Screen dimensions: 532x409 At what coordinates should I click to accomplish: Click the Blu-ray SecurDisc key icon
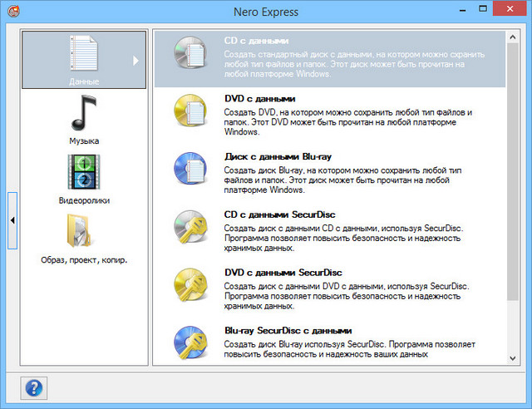(x=190, y=343)
